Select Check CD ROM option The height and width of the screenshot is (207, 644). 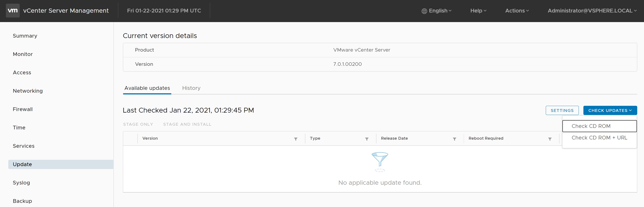tap(591, 126)
